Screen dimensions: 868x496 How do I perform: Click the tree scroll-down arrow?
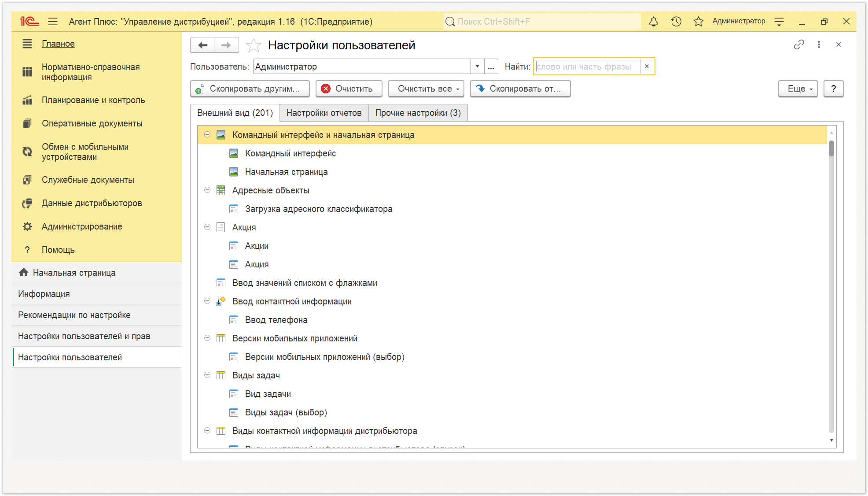(831, 440)
